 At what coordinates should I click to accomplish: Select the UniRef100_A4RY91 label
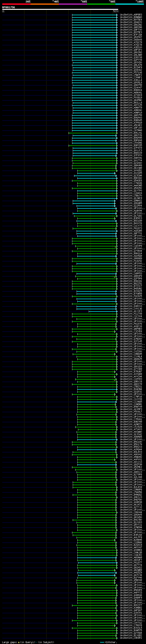131,158
